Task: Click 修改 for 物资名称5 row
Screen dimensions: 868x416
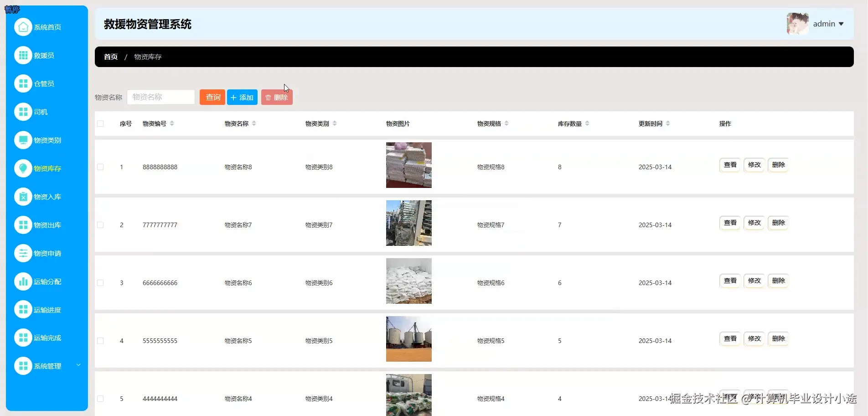Action: (754, 338)
